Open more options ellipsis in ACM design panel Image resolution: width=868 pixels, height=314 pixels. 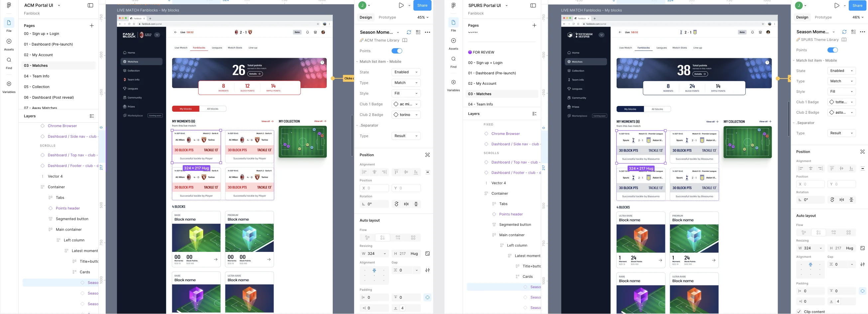tap(428, 32)
